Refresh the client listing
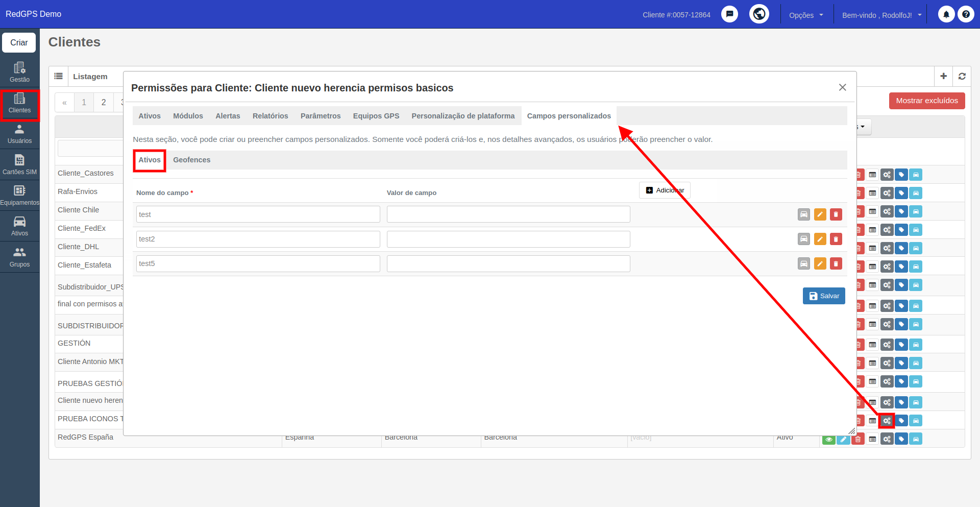Screen dimensions: 980x507 (962, 76)
